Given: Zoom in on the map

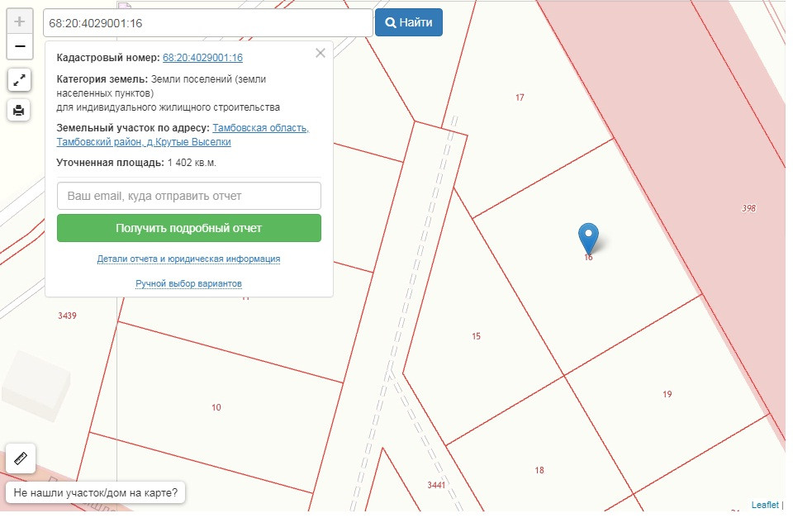Looking at the screenshot, I should 20,21.
